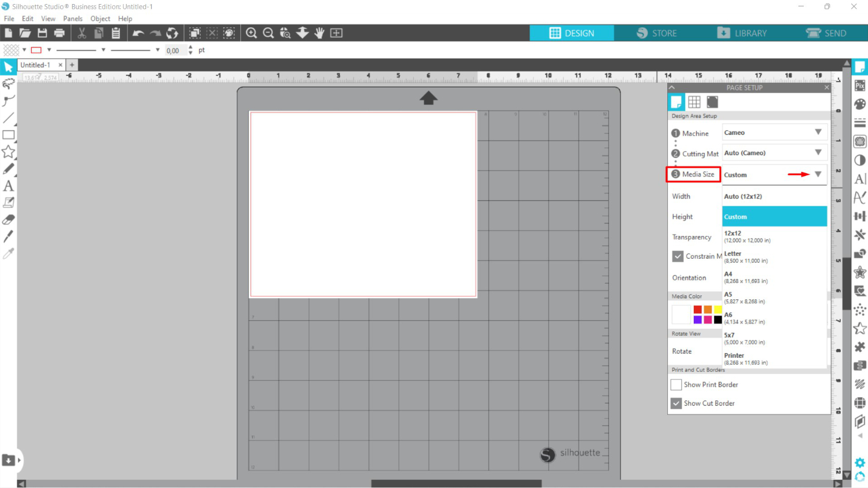Select the Draw a Line tool
This screenshot has height=488, width=868.
pyautogui.click(x=8, y=118)
